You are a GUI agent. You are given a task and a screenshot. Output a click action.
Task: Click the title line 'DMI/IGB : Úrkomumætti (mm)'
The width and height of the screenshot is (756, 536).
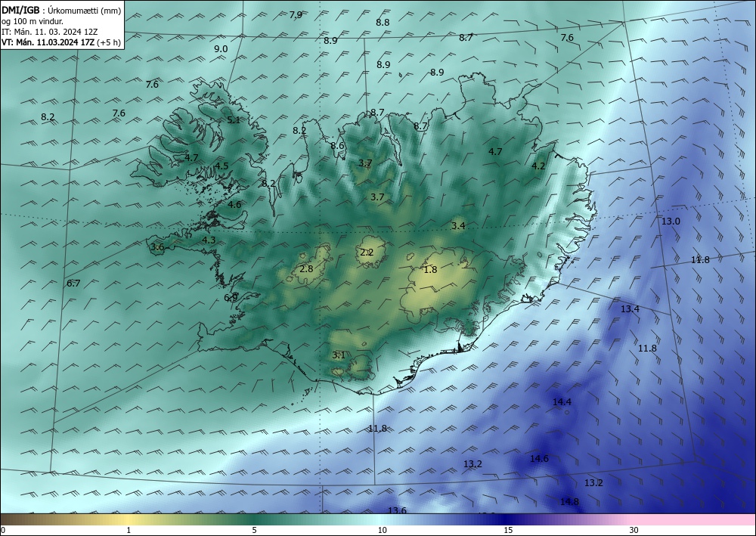[x=61, y=10]
